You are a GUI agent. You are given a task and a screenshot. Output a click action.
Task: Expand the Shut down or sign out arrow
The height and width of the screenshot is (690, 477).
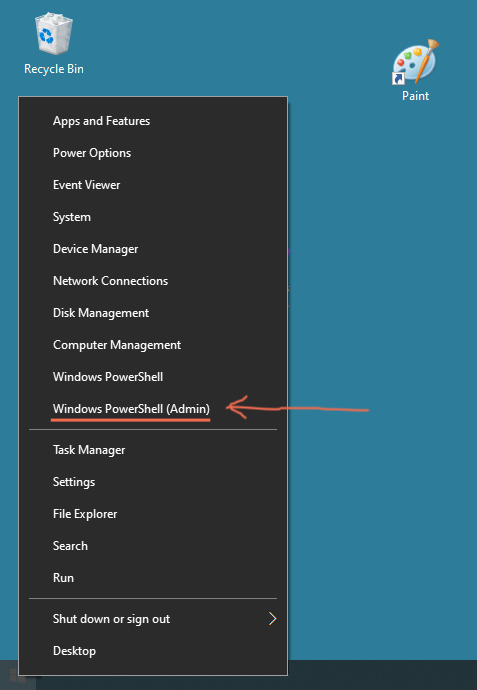pyautogui.click(x=272, y=619)
